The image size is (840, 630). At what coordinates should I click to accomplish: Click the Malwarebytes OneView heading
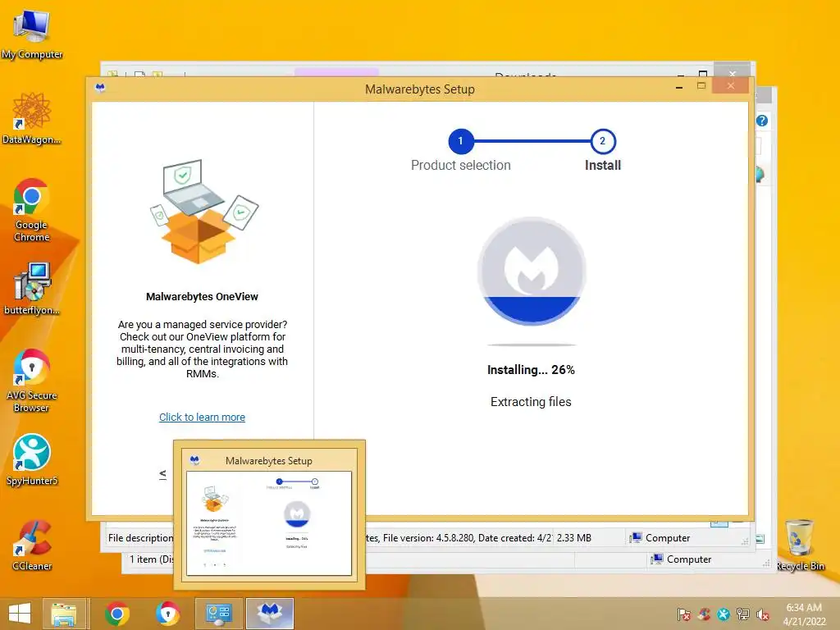202,296
